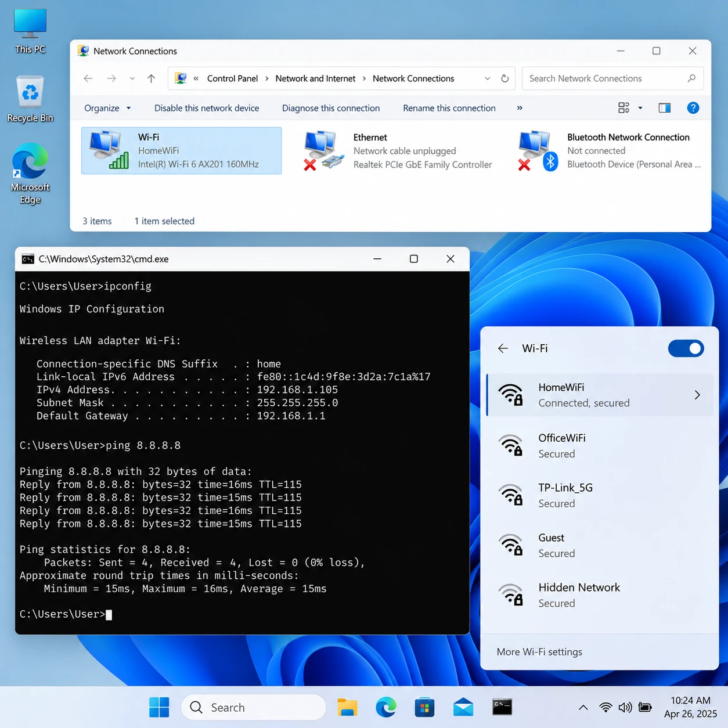Select the Hidden Network entry

pyautogui.click(x=600, y=595)
